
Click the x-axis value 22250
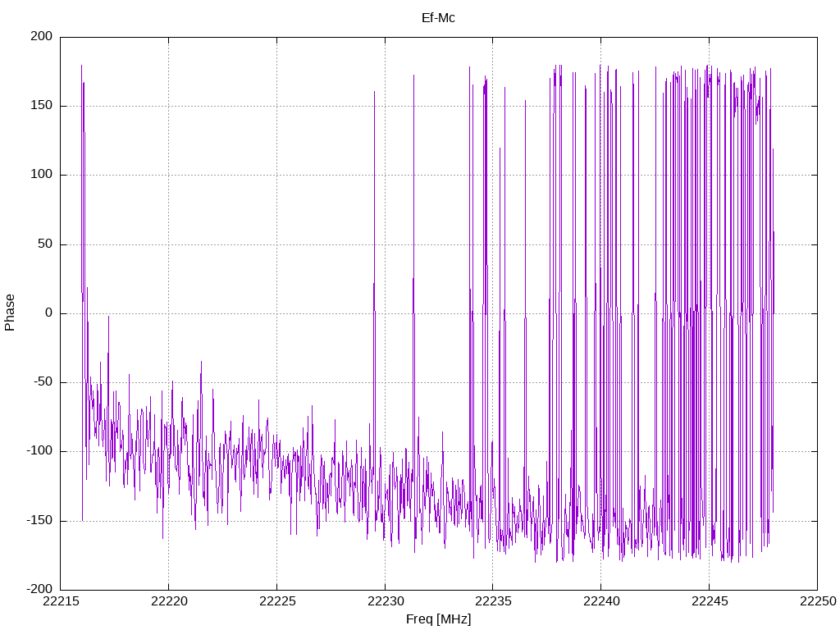click(x=818, y=601)
